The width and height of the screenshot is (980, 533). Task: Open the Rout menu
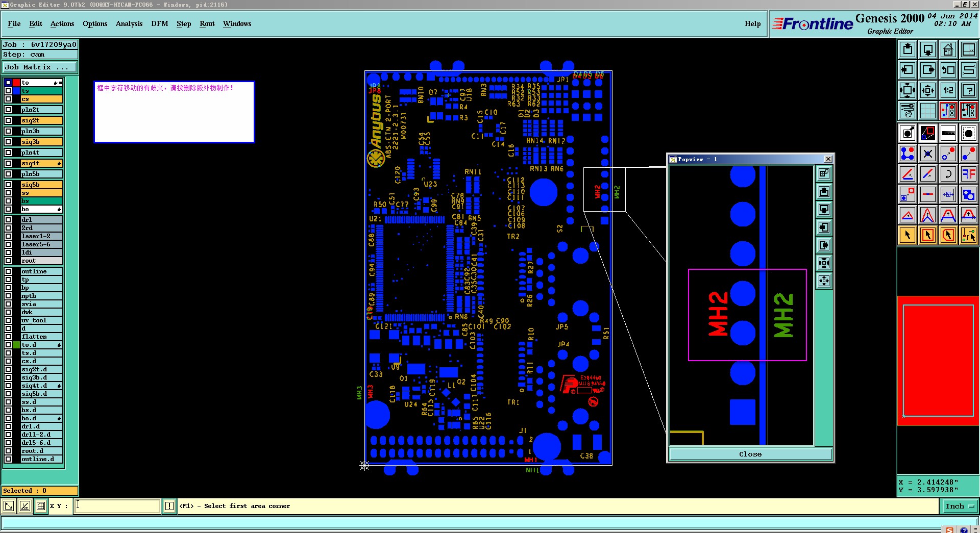click(x=207, y=23)
